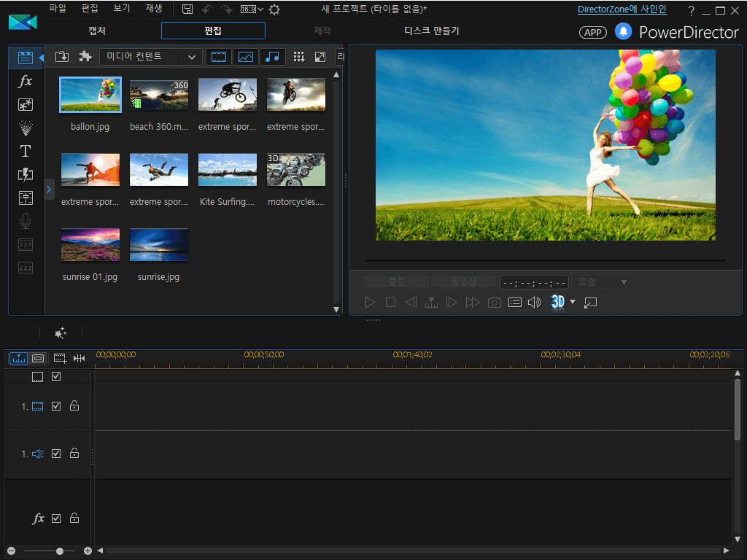Open the 3D mode dropdown arrow
Screen dimensions: 747x560
coord(573,302)
